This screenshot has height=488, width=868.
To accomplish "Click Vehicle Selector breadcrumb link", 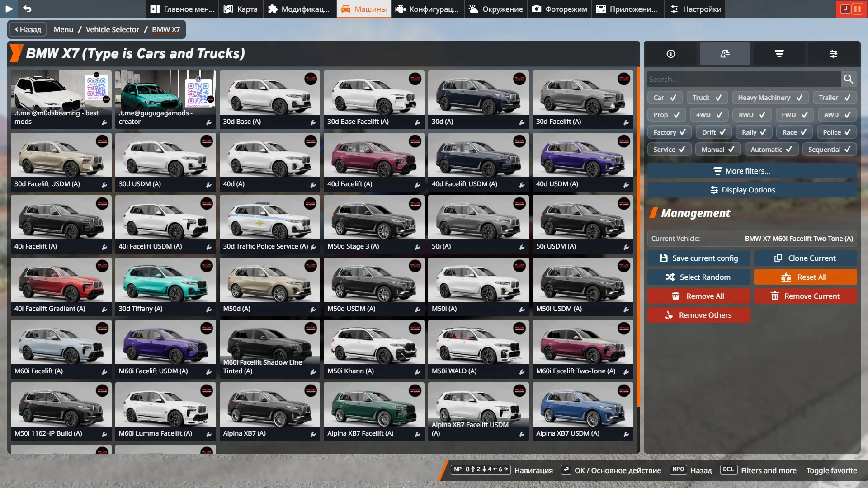I will pyautogui.click(x=113, y=29).
